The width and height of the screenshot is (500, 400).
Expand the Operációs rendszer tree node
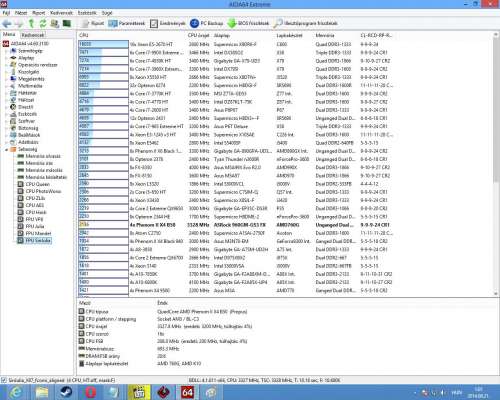[6, 65]
